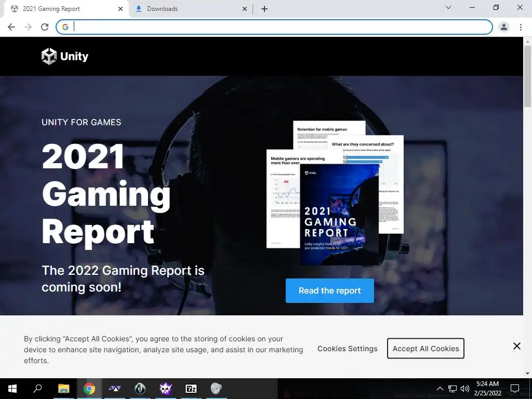Click the browser forward arrow
This screenshot has height=399, width=532.
point(28,27)
